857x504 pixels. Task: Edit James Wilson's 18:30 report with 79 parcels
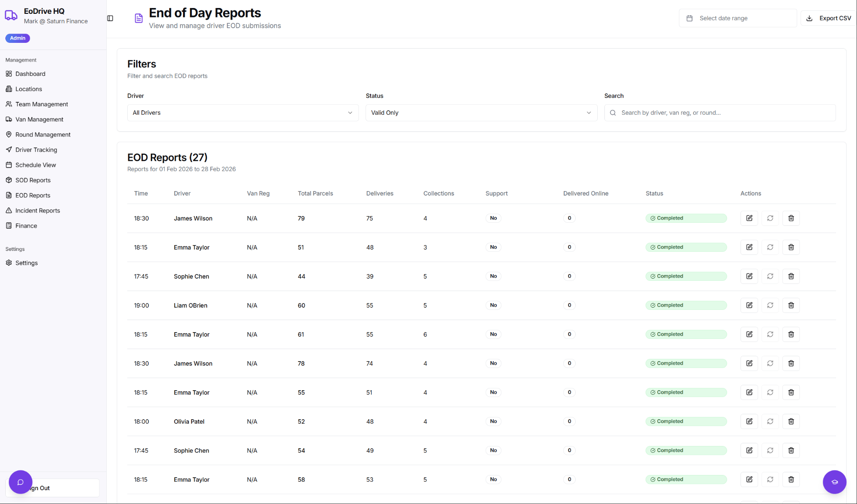click(x=749, y=218)
